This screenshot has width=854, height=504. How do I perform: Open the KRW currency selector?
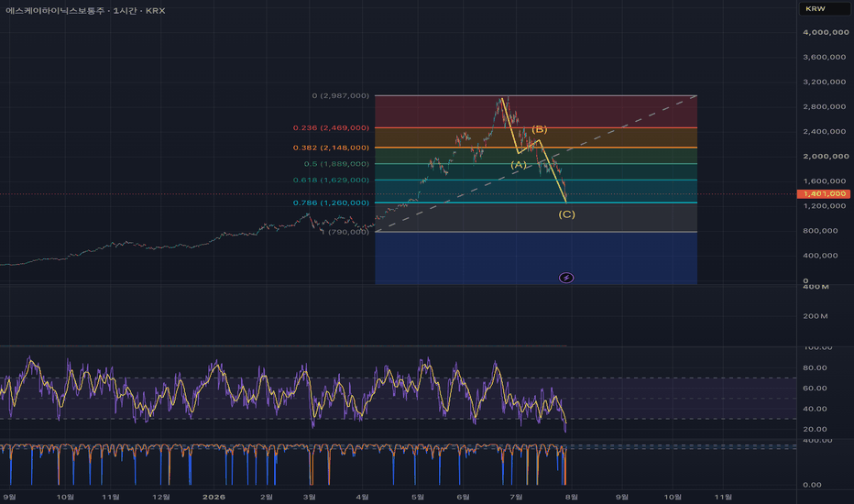(x=824, y=9)
